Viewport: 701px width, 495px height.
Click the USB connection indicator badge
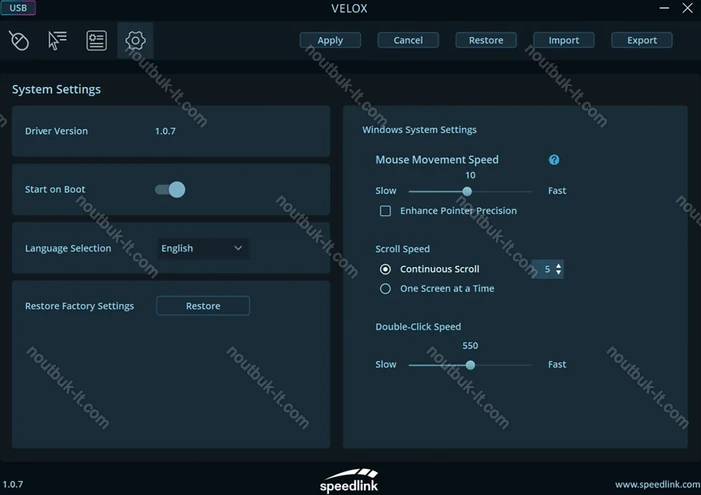click(18, 8)
